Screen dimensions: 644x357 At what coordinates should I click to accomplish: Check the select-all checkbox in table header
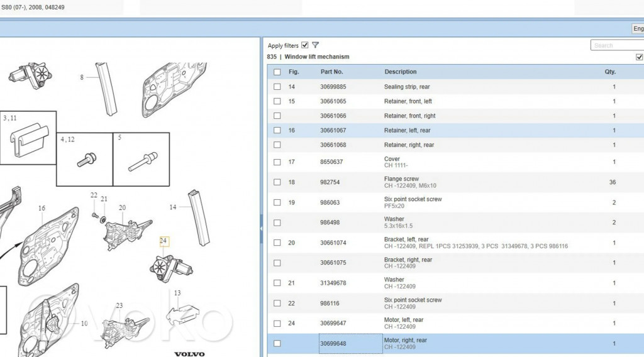point(277,72)
